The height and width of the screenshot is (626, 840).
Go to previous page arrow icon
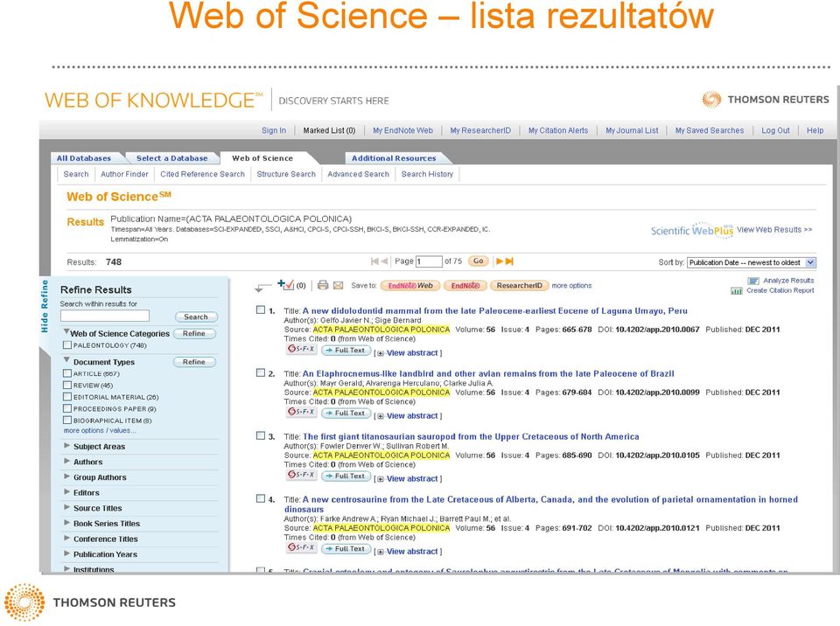(x=384, y=261)
